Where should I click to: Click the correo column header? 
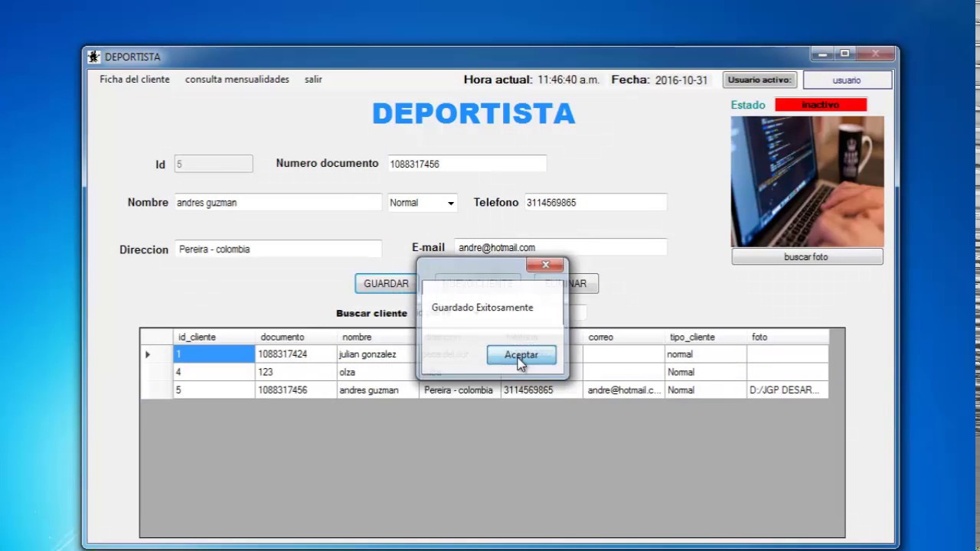(624, 337)
